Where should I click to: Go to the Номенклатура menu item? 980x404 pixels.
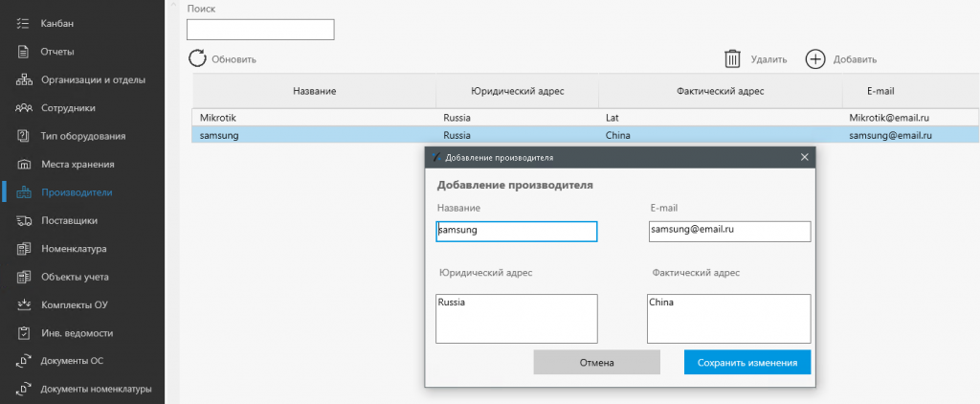pos(74,249)
